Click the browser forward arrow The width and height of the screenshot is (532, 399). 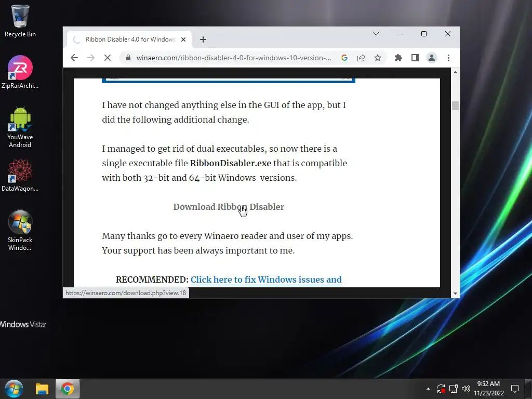(x=90, y=58)
